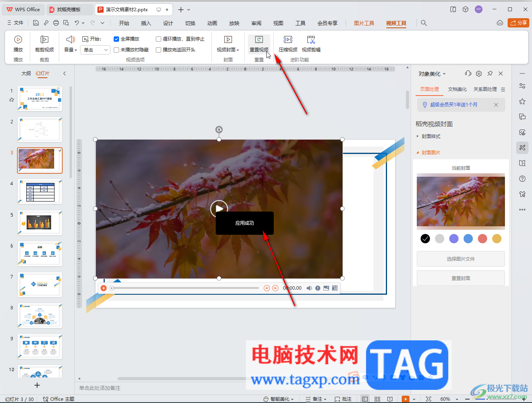This screenshot has height=403, width=532.
Task: Switch to reading view icon
Action: (x=390, y=399)
